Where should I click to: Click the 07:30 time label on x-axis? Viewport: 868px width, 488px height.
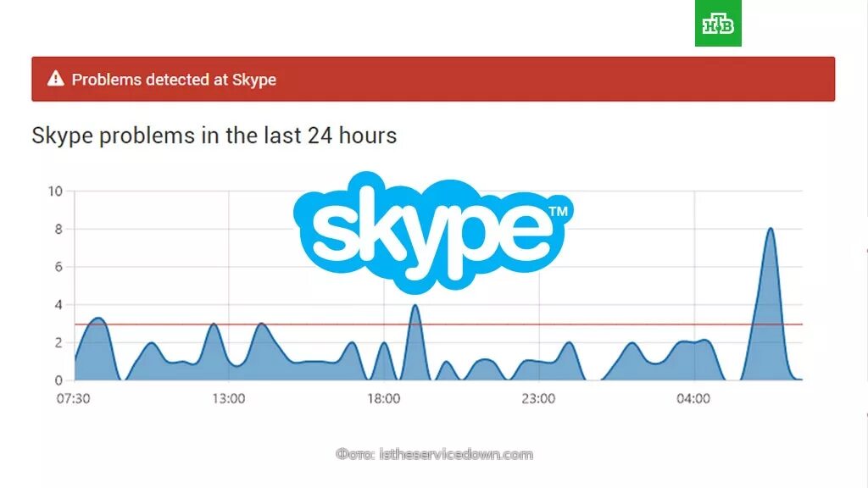click(x=73, y=398)
